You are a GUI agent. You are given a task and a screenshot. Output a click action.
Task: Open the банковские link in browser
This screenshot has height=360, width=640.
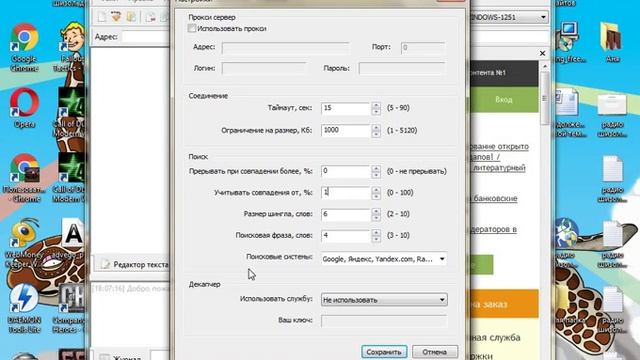495,198
